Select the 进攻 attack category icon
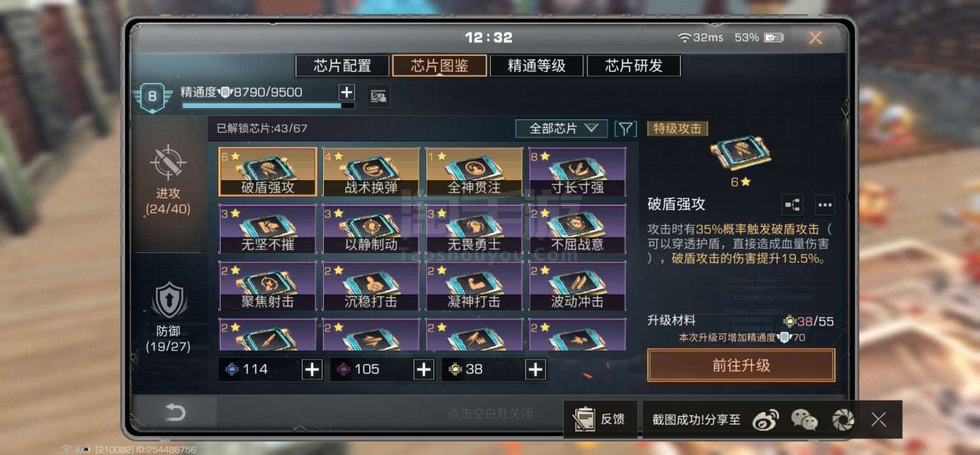The image size is (980, 455). pos(168,162)
